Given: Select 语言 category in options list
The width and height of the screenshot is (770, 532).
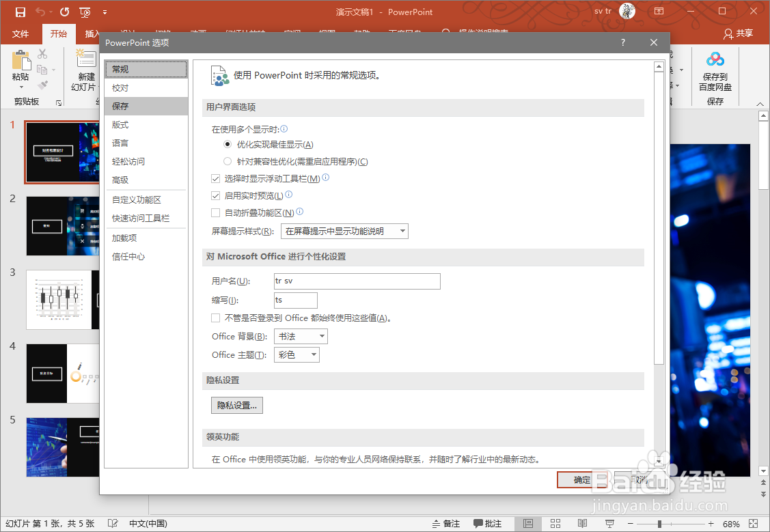Looking at the screenshot, I should (146, 143).
